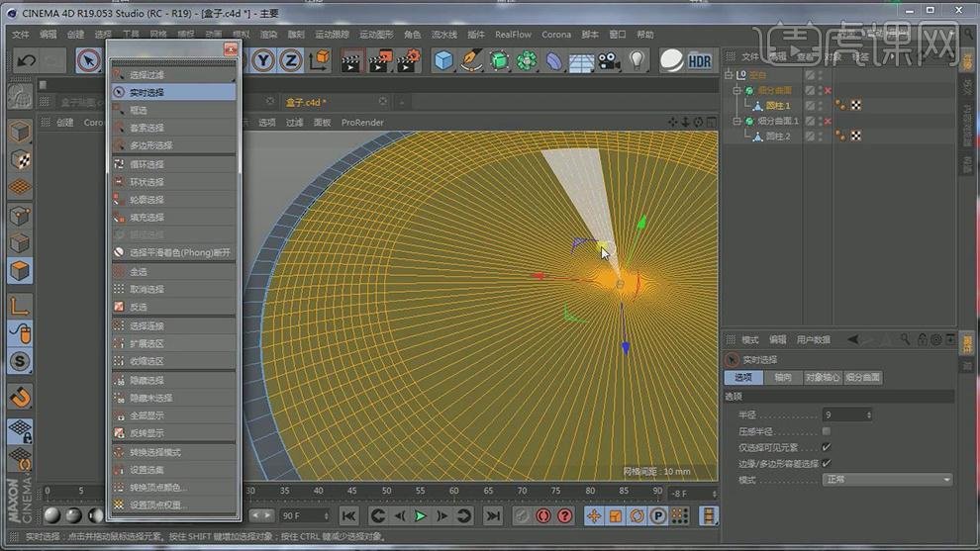The width and height of the screenshot is (980, 551).
Task: Click go to end of animation button
Action: click(x=493, y=516)
